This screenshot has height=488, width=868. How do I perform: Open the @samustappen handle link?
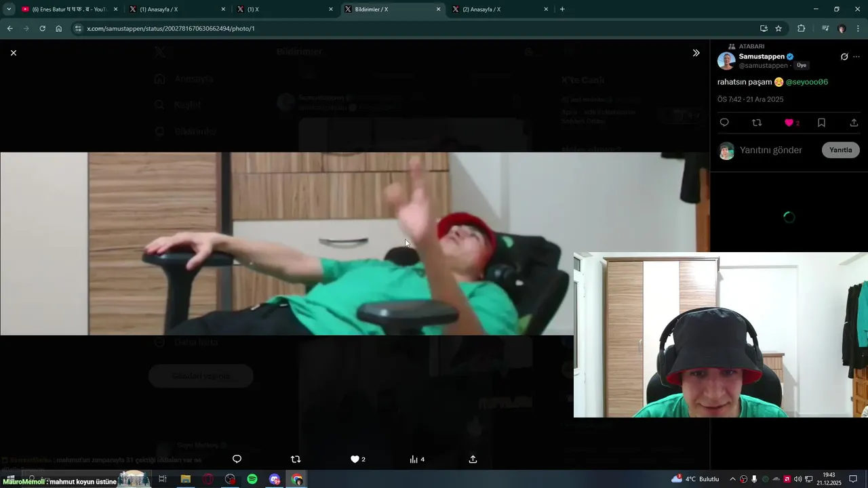tap(764, 66)
